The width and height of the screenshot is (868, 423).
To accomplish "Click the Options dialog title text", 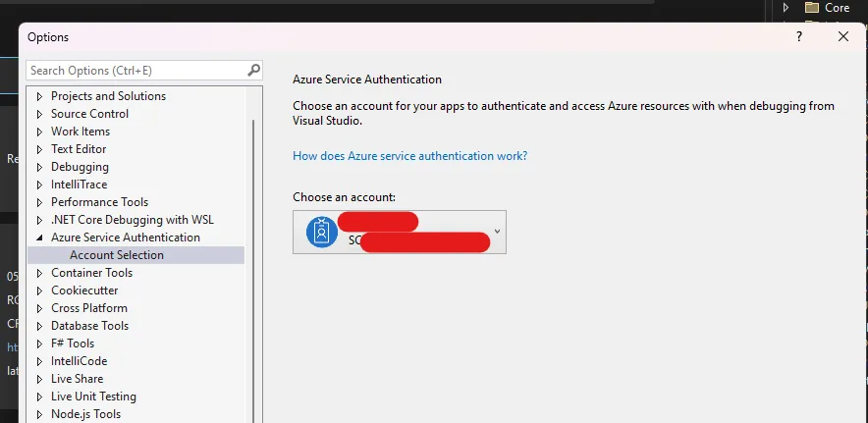I will (x=48, y=37).
